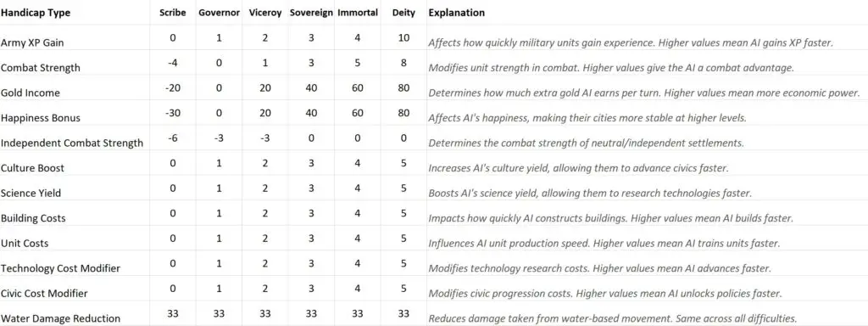
Task: Click the Building Costs row label
Action: 33,218
